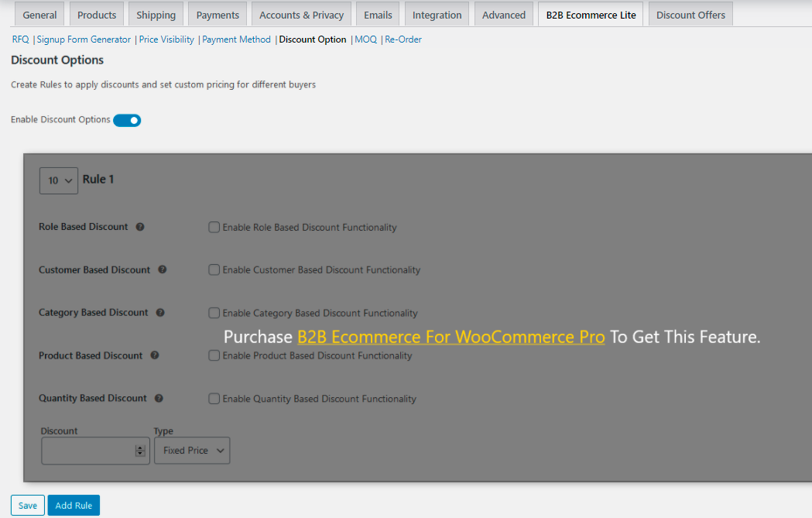
Task: Click the Discount field stepper arrows
Action: pos(140,451)
